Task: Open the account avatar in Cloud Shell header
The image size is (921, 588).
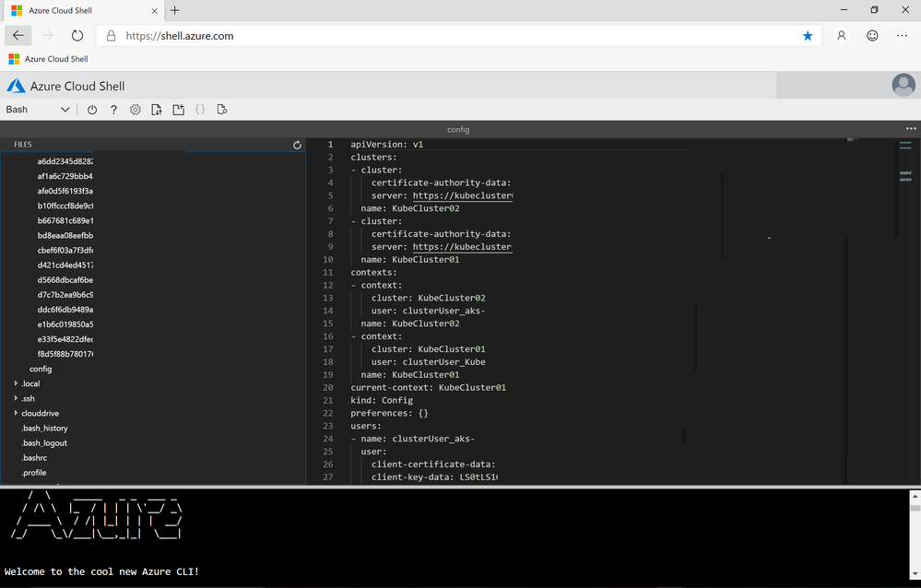Action: [x=903, y=85]
